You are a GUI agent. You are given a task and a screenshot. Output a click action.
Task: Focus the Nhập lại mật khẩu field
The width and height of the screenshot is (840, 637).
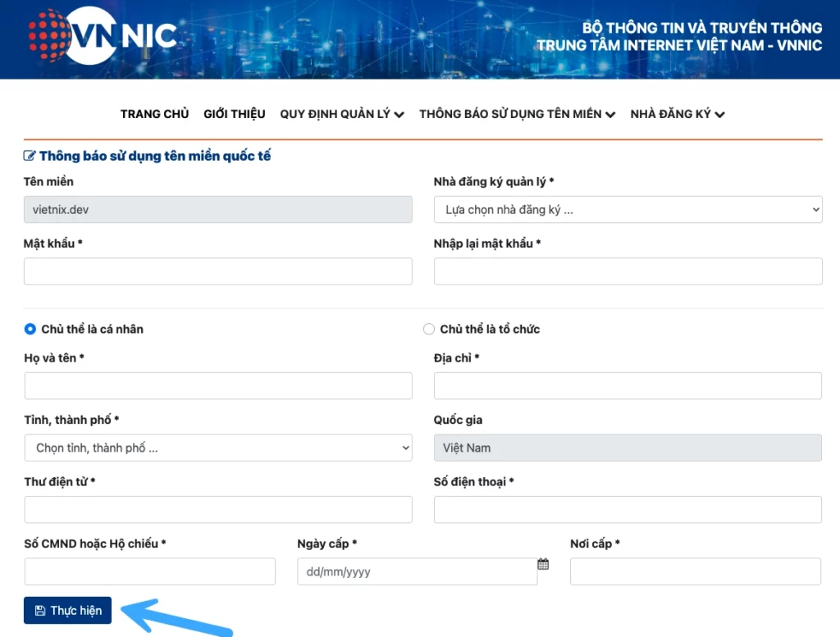point(628,271)
